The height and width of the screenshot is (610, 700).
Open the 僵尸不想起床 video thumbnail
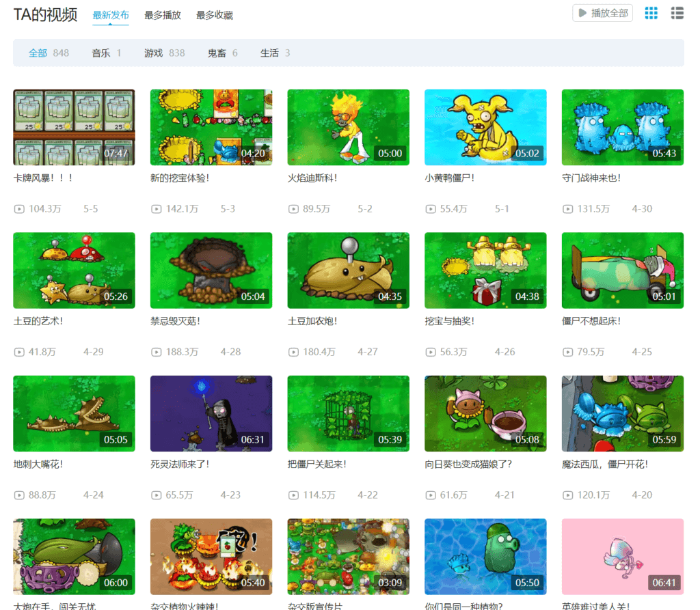[x=622, y=271]
